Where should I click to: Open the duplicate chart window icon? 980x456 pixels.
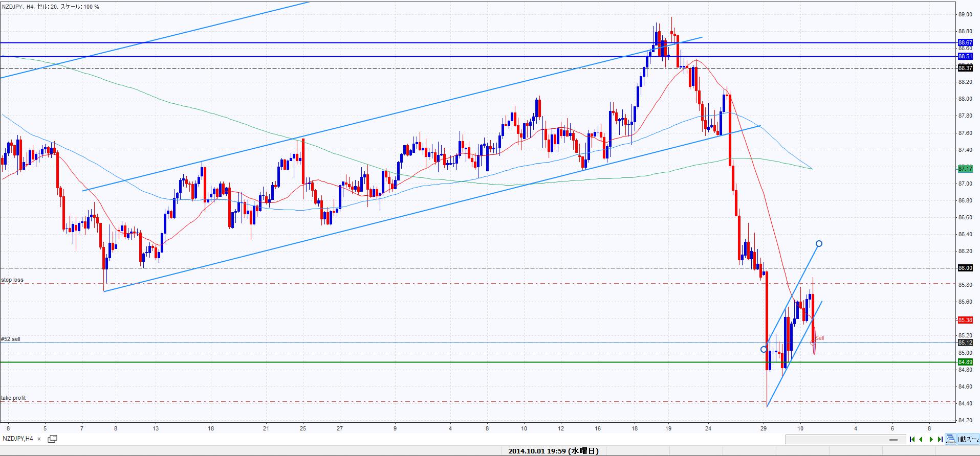click(x=52, y=439)
